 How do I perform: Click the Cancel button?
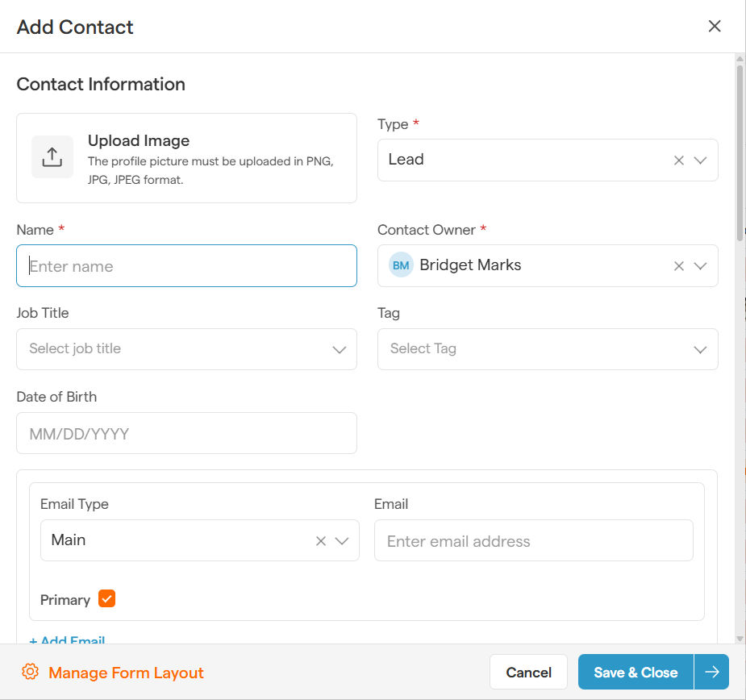(x=528, y=672)
